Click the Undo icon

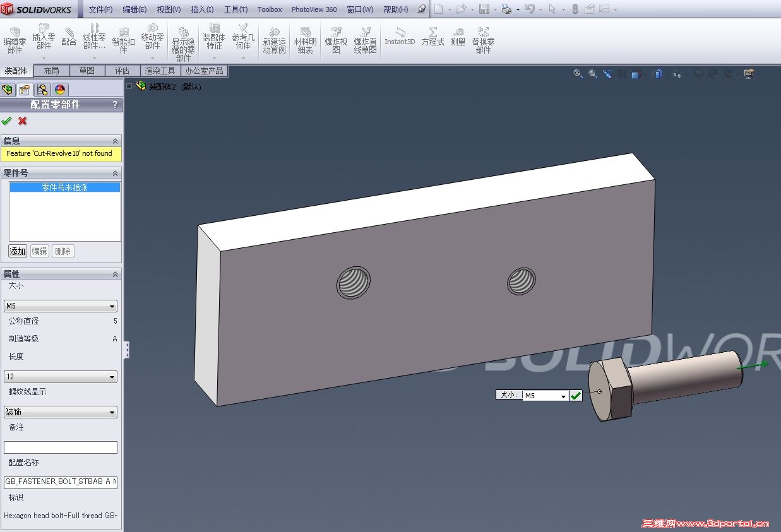[530, 9]
